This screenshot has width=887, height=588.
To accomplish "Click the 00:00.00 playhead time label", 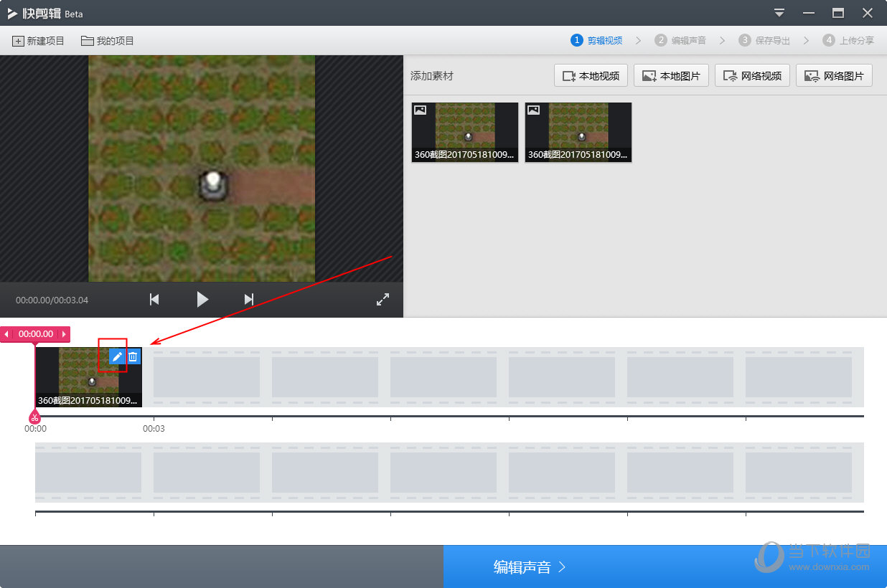I will (x=36, y=334).
